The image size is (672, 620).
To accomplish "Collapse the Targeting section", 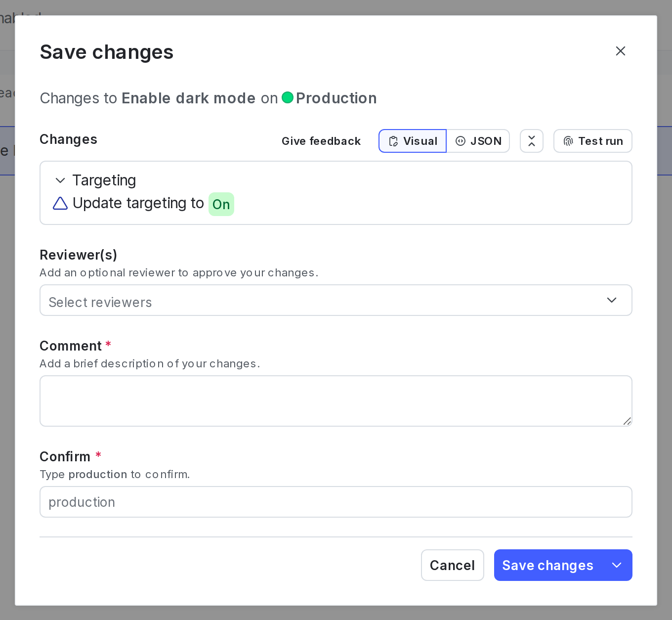I will [x=60, y=180].
